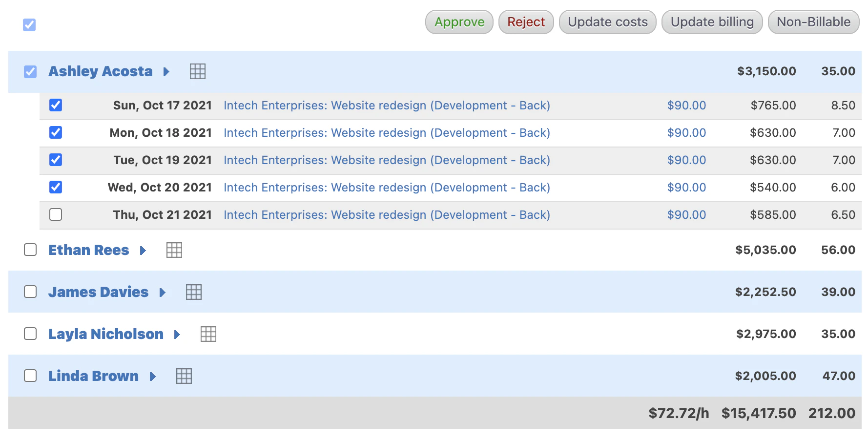Open the Intech Enterprises link for Sun, Oct 17

pos(387,105)
